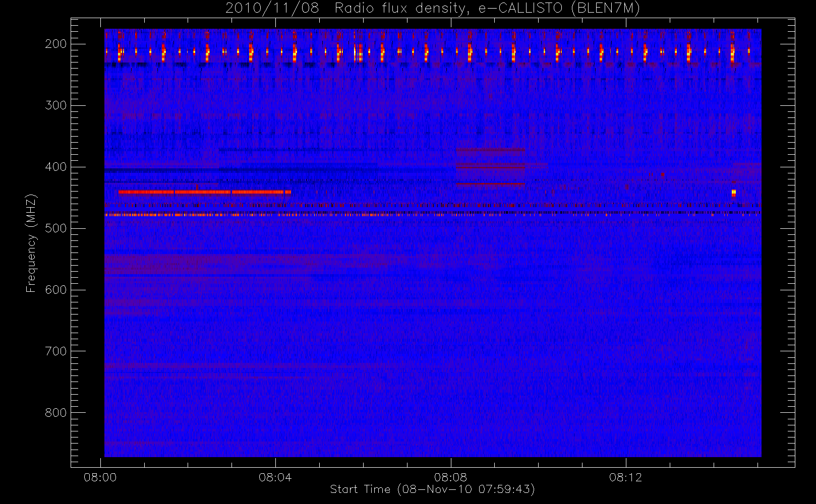Screen dimensions: 816x504
Task: Select the 'Frequency (MHZ)' axis label
Action: pos(31,243)
